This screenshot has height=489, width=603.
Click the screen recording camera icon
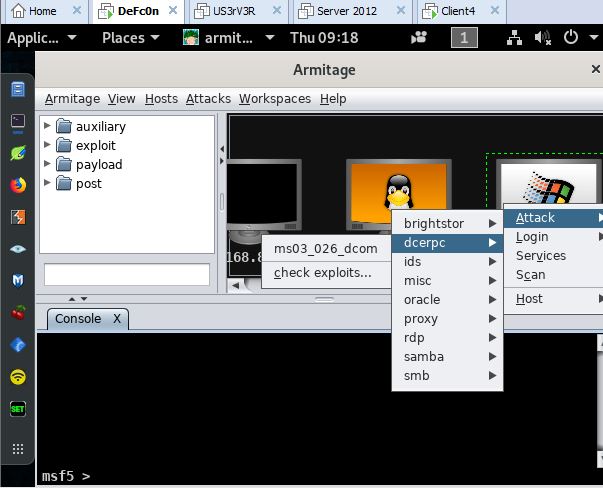tap(419, 38)
